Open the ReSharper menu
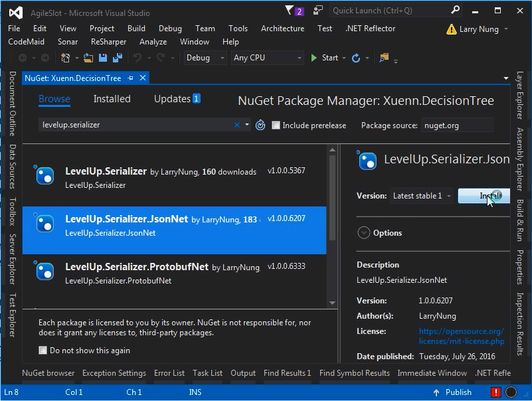Image resolution: width=532 pixels, height=401 pixels. click(108, 42)
